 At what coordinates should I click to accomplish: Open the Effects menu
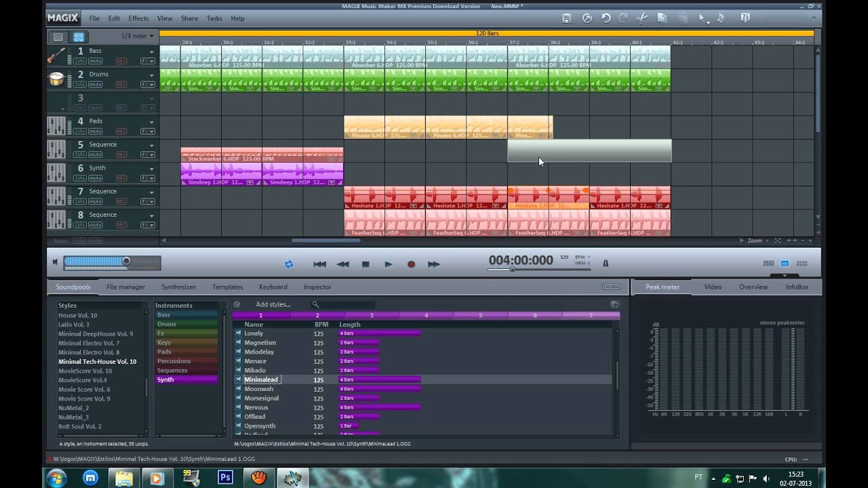[x=138, y=18]
